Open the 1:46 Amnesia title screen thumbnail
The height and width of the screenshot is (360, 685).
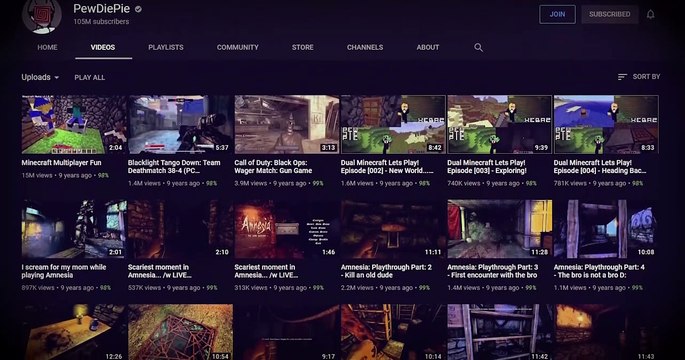287,229
